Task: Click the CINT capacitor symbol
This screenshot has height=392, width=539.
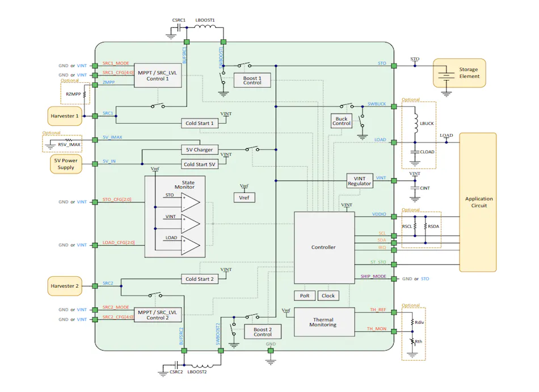Action: coord(415,188)
